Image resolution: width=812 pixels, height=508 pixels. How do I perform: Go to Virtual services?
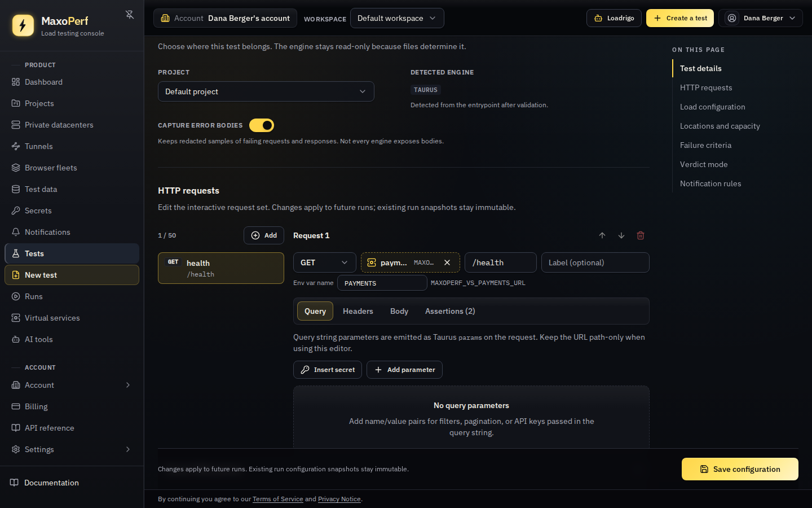72,318
